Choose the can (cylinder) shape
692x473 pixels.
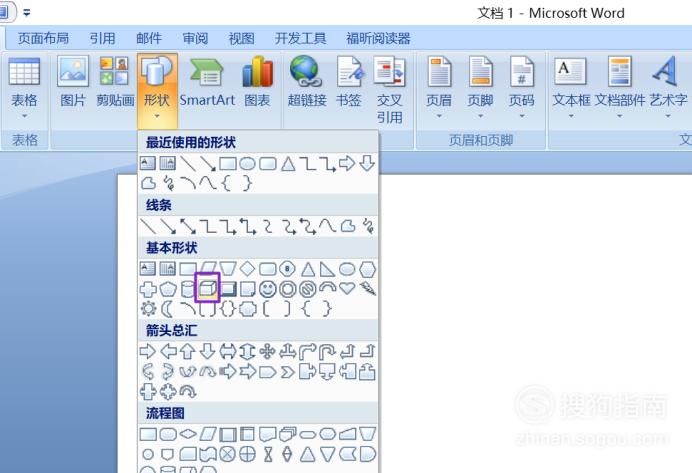tap(188, 289)
